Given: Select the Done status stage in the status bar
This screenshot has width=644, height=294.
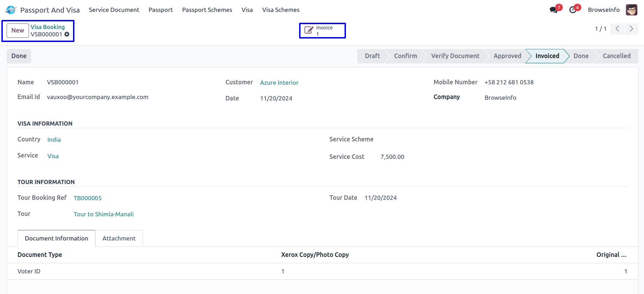Looking at the screenshot, I should click(x=581, y=56).
